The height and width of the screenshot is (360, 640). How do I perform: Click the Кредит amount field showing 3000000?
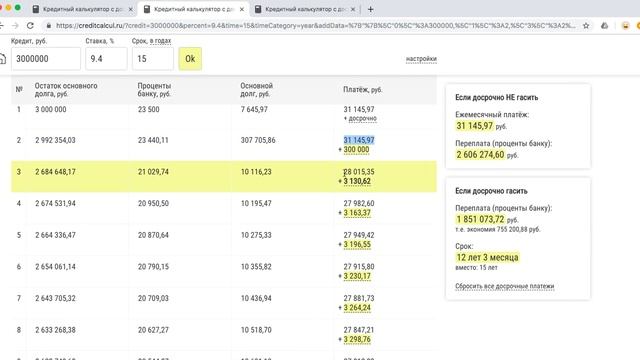(46, 59)
